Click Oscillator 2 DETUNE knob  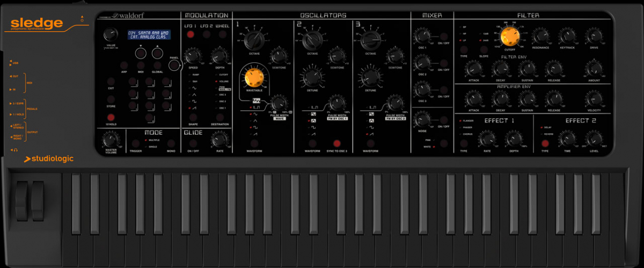(x=312, y=77)
